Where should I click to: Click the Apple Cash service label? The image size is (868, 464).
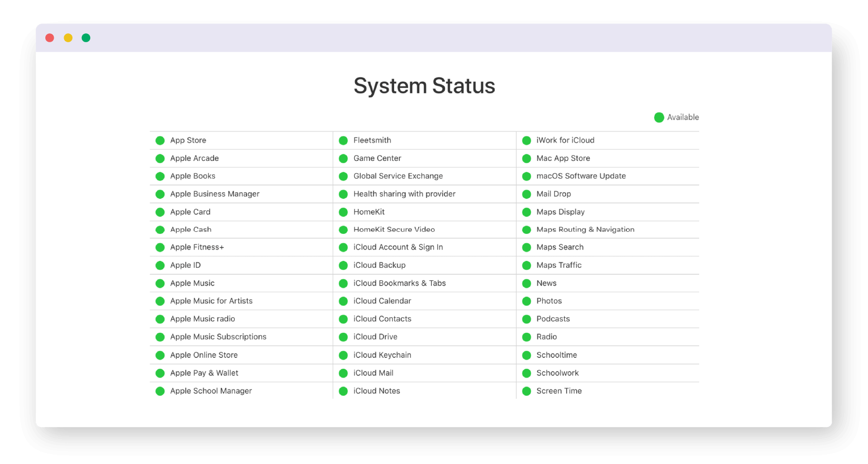coord(191,229)
